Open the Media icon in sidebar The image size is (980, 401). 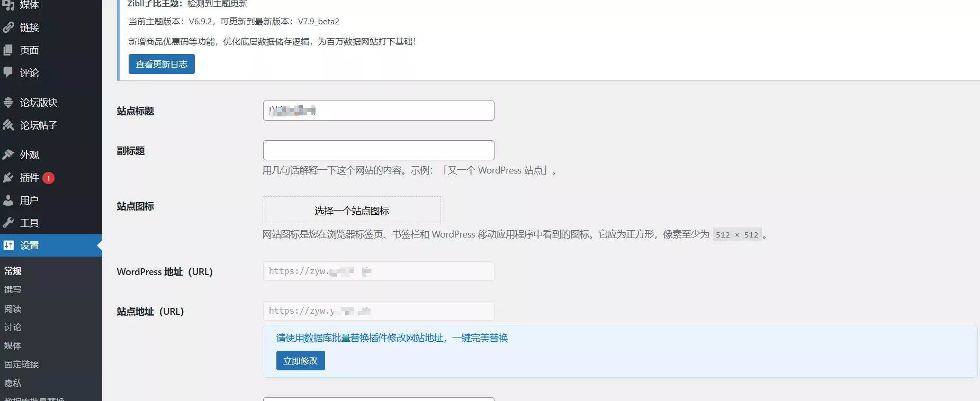8,5
